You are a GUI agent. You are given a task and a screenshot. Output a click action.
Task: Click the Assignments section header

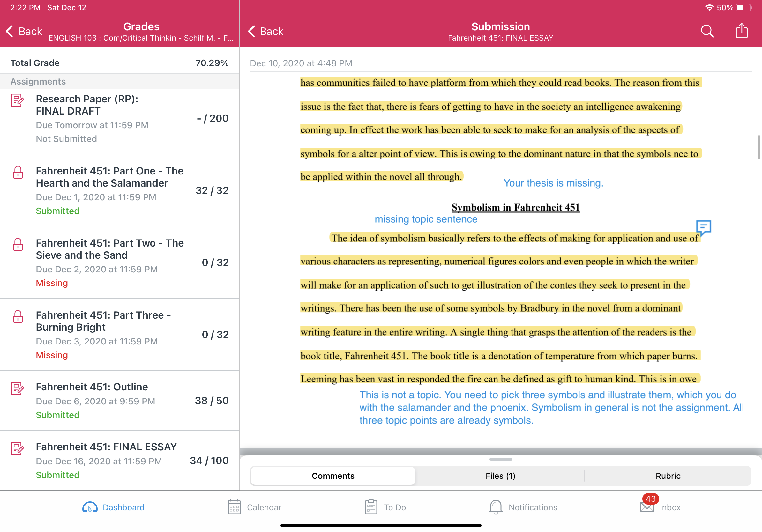(x=119, y=81)
